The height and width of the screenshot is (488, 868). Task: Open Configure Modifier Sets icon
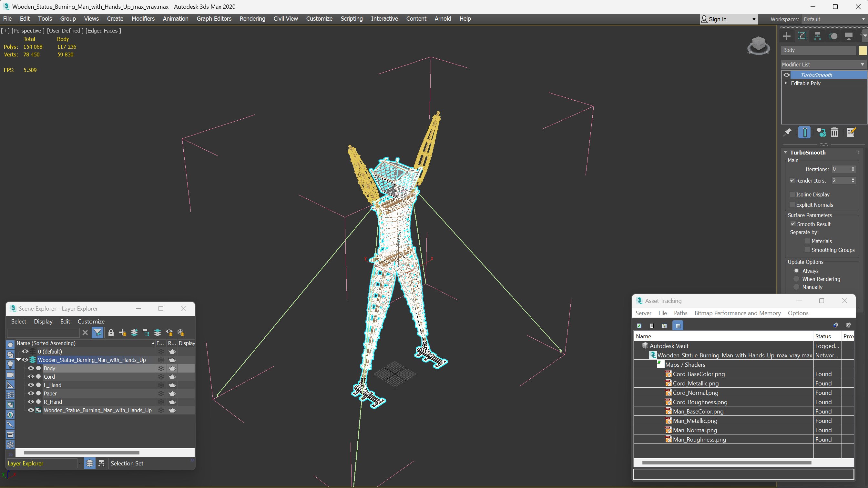coord(851,132)
